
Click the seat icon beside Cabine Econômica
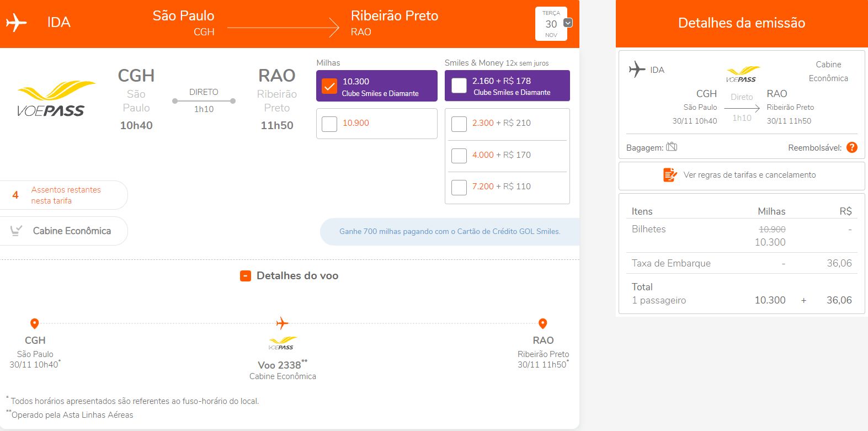[x=17, y=231]
